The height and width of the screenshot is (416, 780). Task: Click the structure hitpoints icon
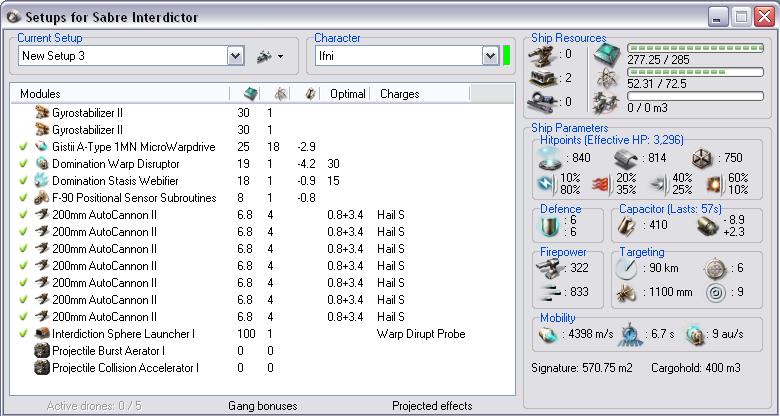702,159
